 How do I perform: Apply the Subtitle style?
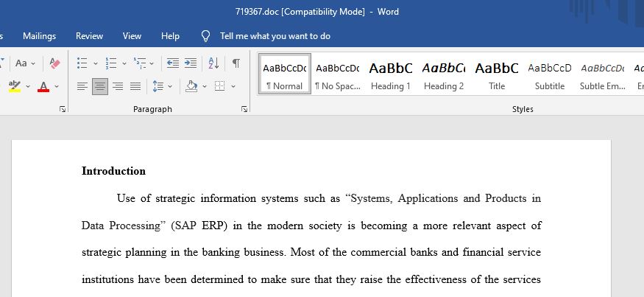550,74
